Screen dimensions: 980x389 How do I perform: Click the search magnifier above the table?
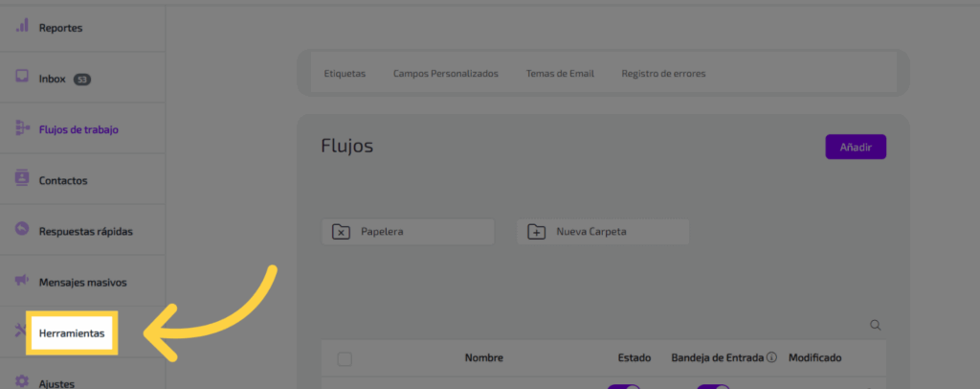(875, 326)
